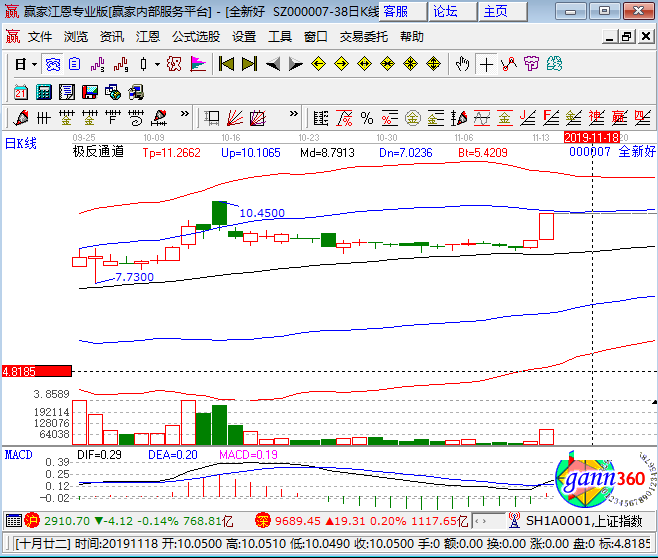Expand the candlestick type dropdown arrow
This screenshot has height=558, width=658.
[x=157, y=65]
